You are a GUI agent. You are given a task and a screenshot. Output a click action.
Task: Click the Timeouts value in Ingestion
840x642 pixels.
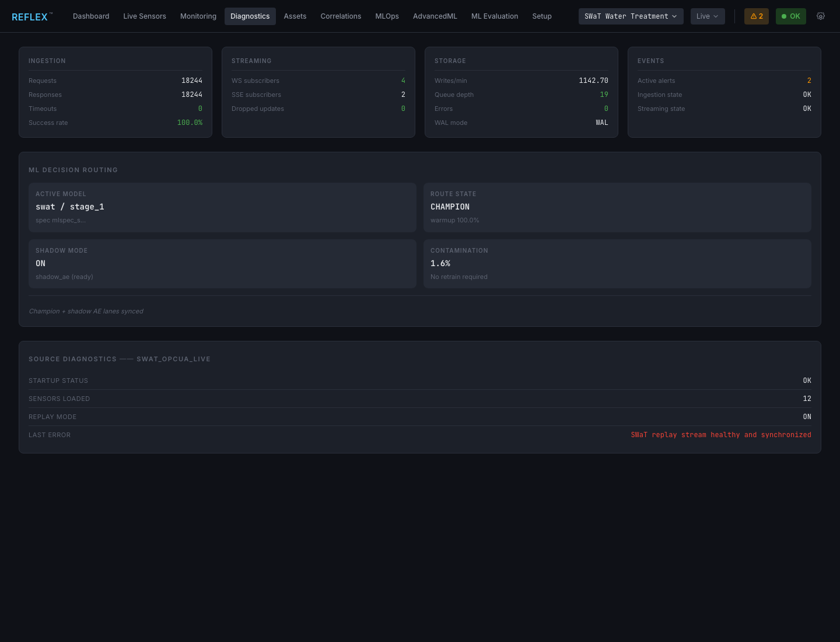[x=200, y=109]
